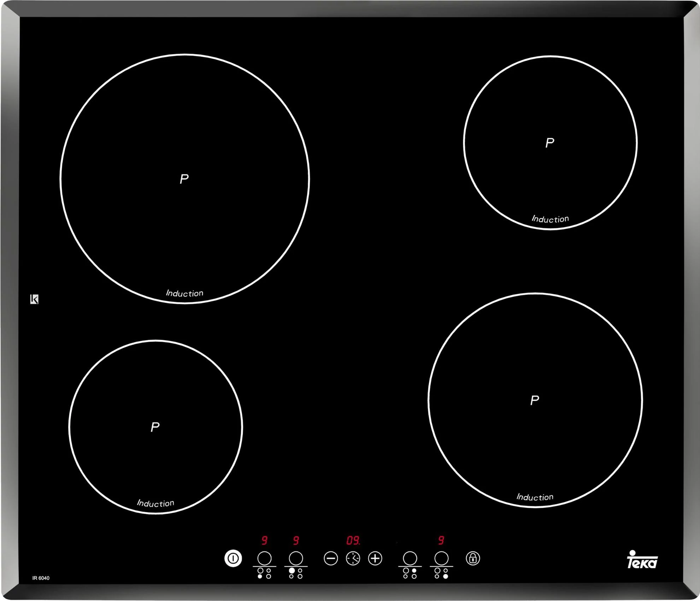Screen dimensions: 700x601
Task: Click the red 09. timer display
Action: coord(353,541)
